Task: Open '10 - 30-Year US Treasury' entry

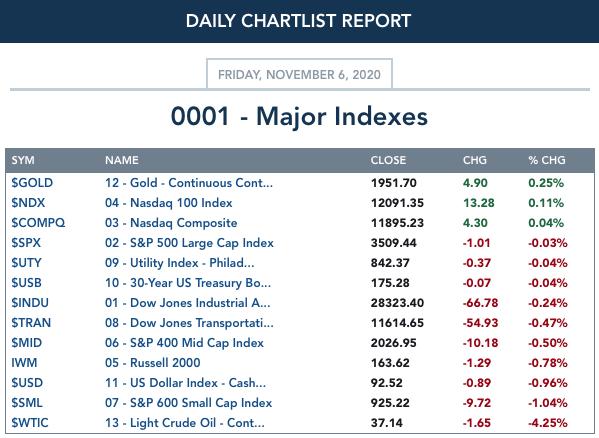Action: 188,283
